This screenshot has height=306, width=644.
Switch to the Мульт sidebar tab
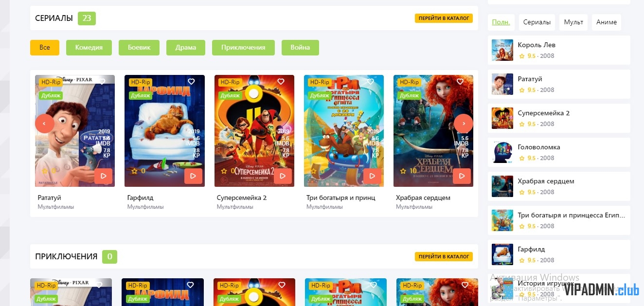click(573, 22)
